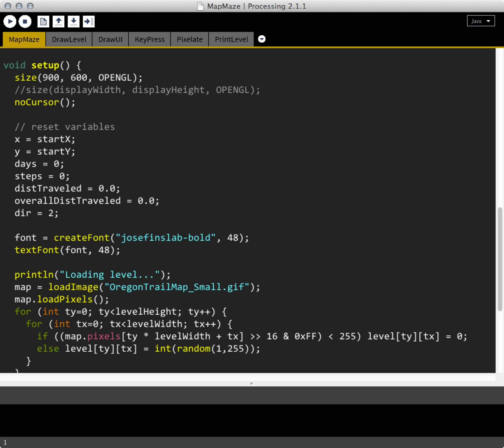Save the sketch with the down-arrow icon
Viewport: 504px width, 448px height.
pos(74,21)
